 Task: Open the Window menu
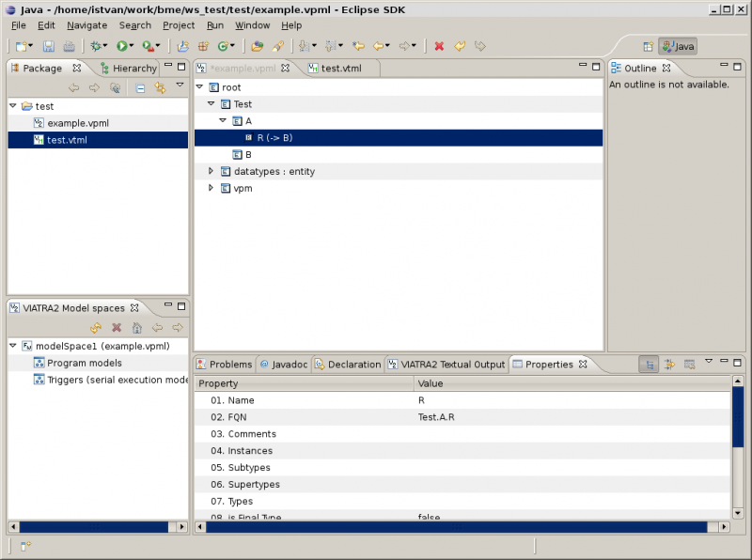coord(252,25)
